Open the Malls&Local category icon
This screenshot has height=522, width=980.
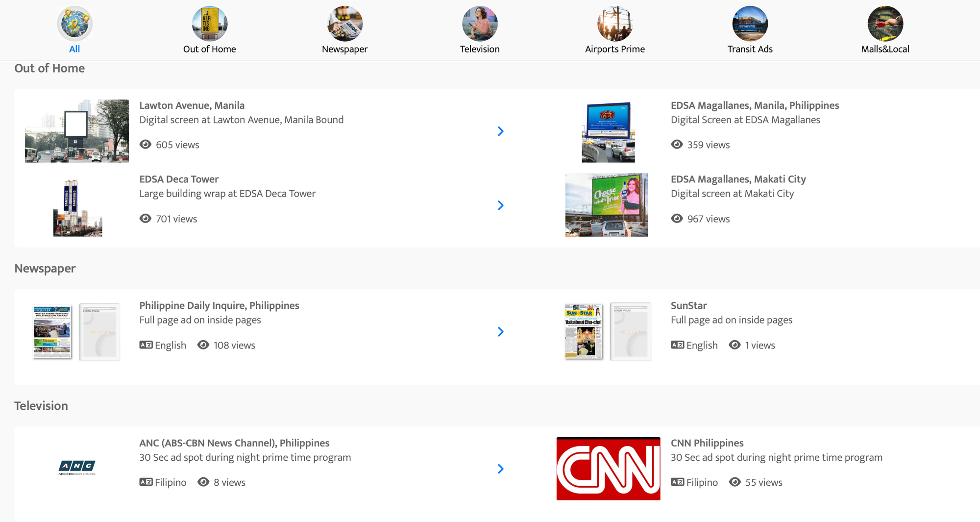coord(885,24)
